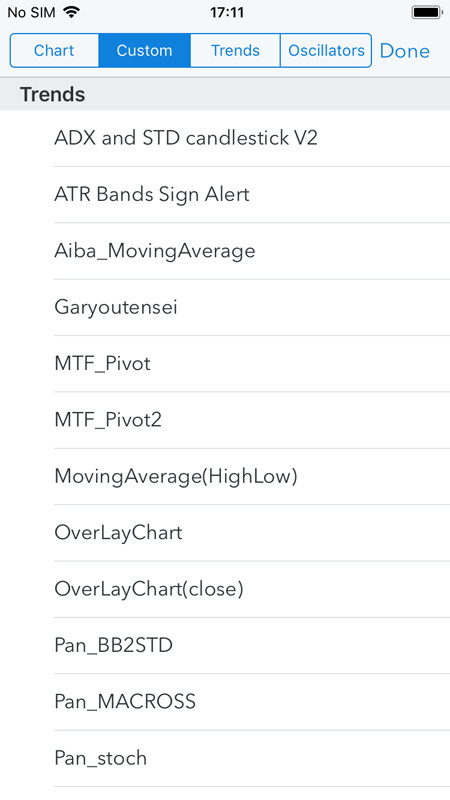Tap the Trends section header
Screen dimensions: 450x800
(225, 94)
